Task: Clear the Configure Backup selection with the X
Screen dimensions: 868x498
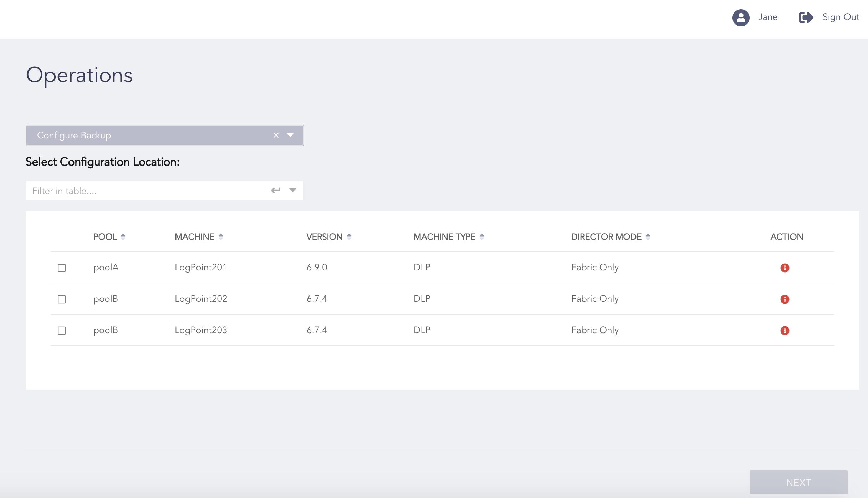Action: 276,135
